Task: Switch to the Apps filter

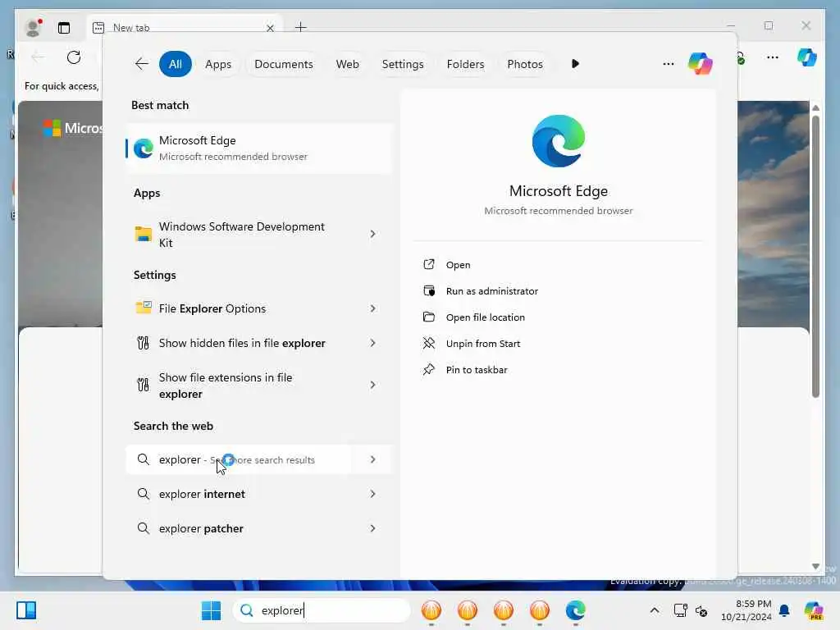Action: (218, 64)
